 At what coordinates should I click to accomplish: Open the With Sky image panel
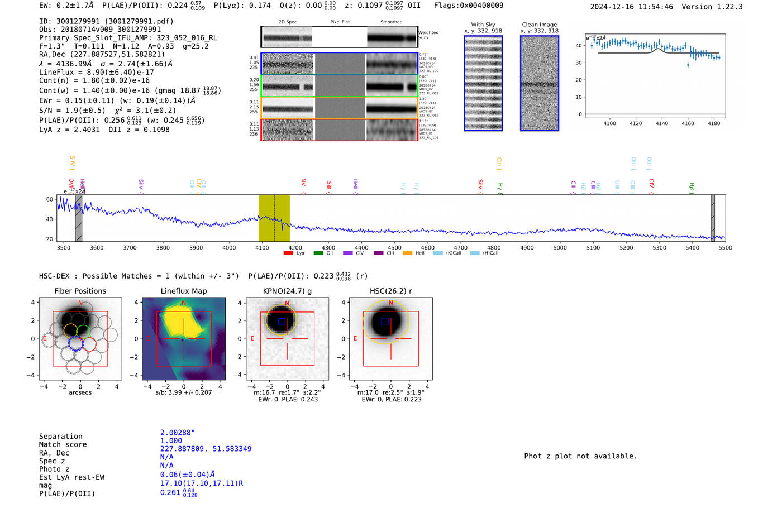(x=483, y=83)
